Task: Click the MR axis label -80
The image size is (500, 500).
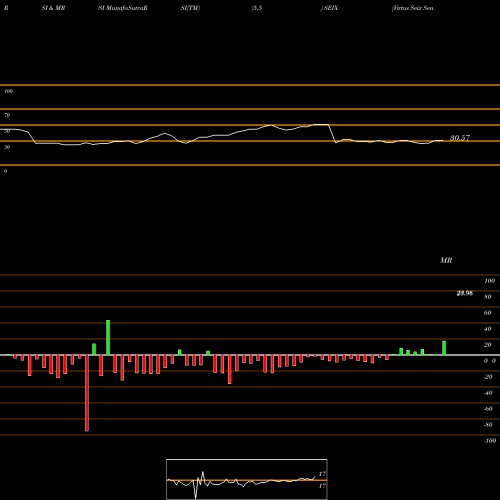Action: (488, 425)
